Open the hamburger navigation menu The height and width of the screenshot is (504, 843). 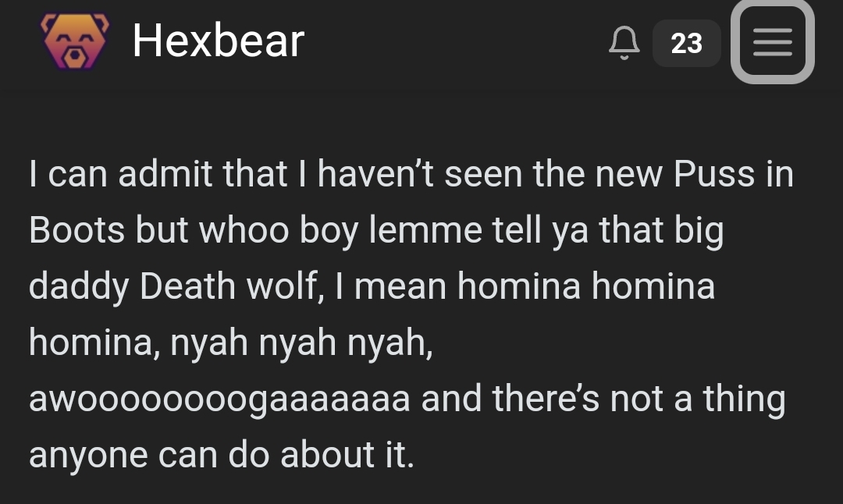coord(773,42)
